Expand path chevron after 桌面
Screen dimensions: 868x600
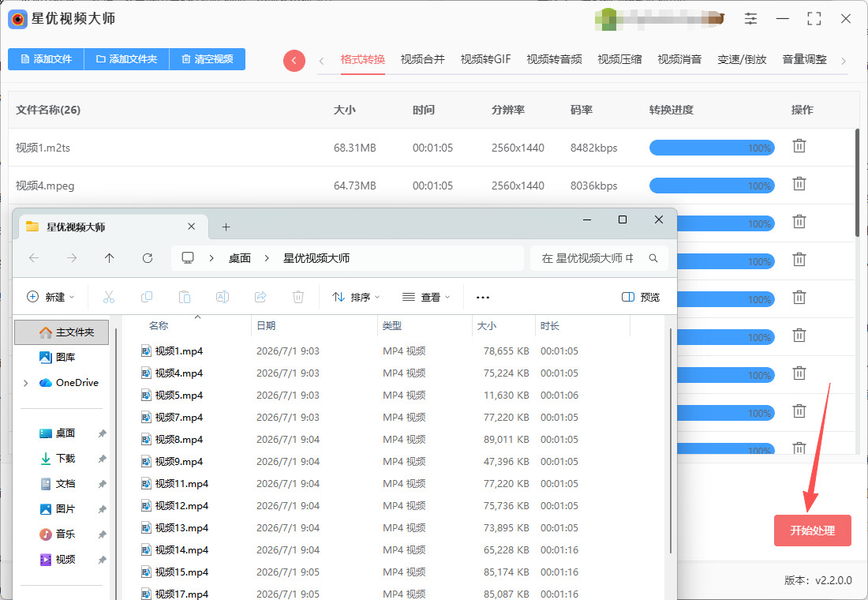[x=267, y=258]
